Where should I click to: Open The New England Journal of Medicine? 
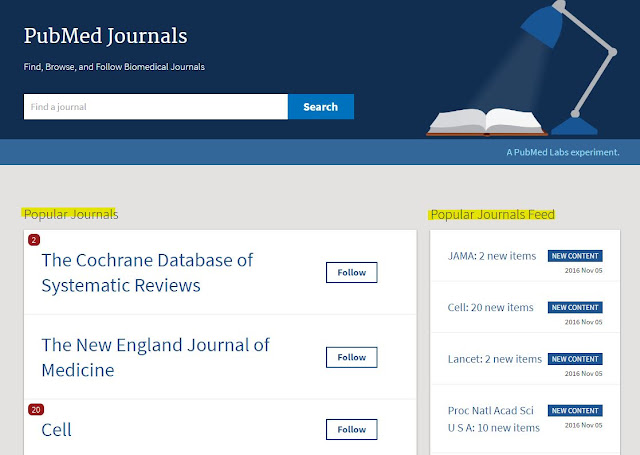tap(155, 357)
